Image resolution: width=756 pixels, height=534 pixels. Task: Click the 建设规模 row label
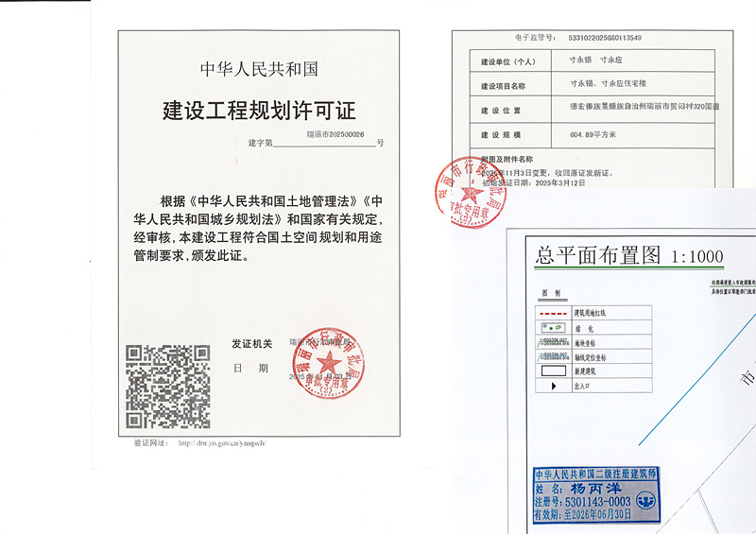[x=501, y=134]
